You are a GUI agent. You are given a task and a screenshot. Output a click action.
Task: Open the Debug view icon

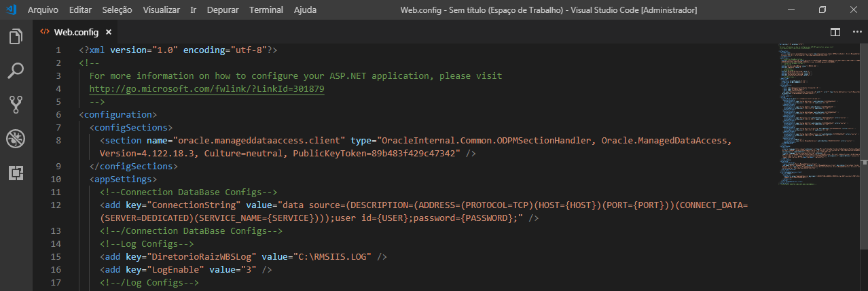(16, 139)
